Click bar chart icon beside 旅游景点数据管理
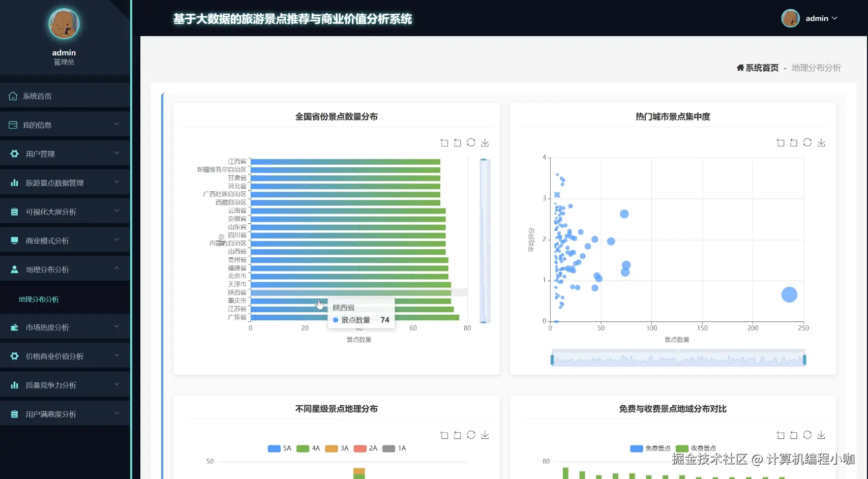 pos(14,183)
